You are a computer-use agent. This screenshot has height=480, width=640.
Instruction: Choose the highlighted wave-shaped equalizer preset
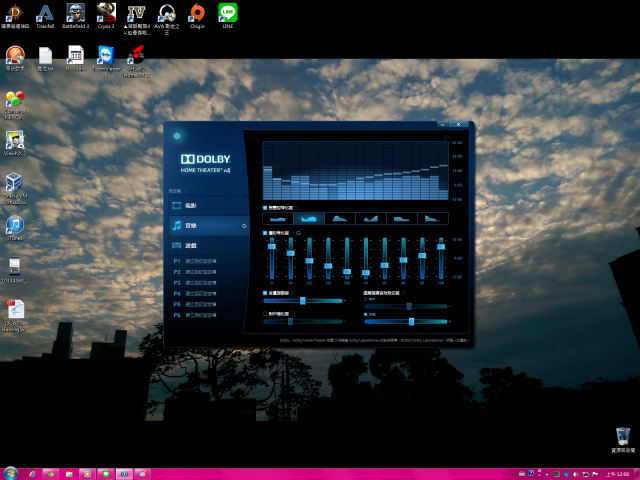tap(309, 219)
